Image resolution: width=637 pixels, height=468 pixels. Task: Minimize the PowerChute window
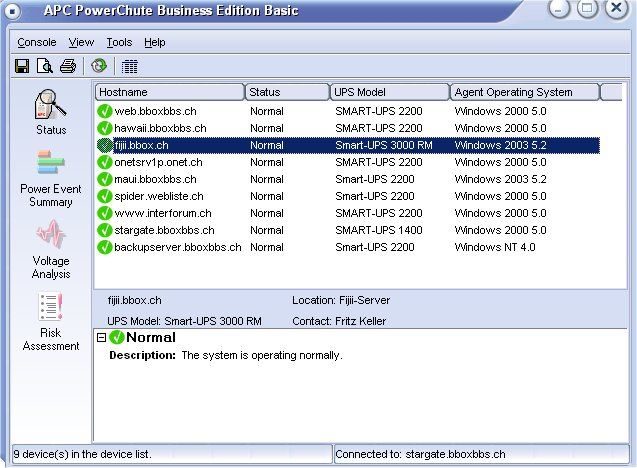tap(559, 9)
